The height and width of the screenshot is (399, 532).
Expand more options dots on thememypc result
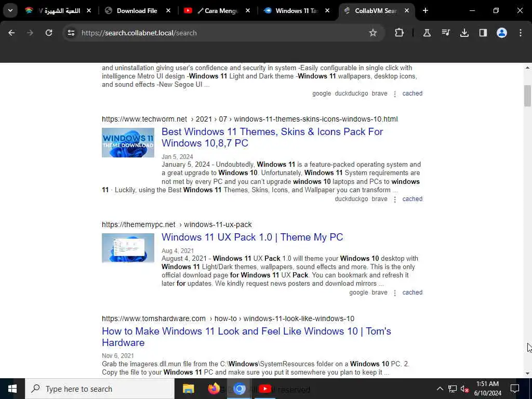pos(395,293)
